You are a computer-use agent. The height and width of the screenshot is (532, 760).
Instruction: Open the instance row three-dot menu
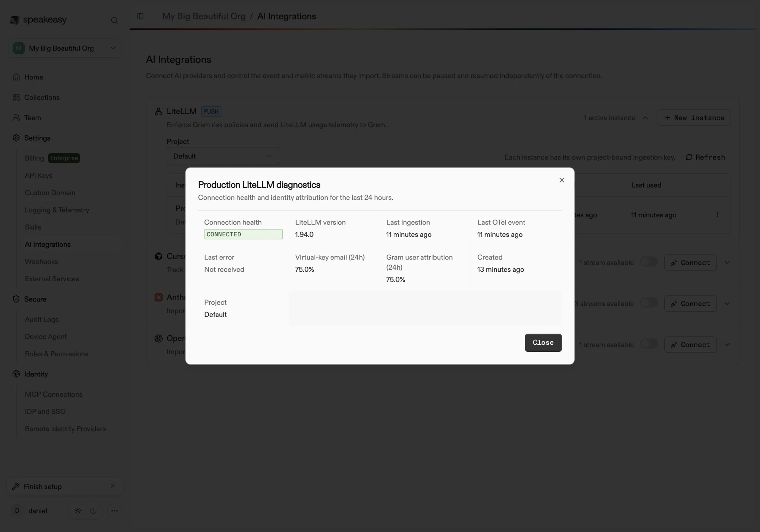pos(717,215)
